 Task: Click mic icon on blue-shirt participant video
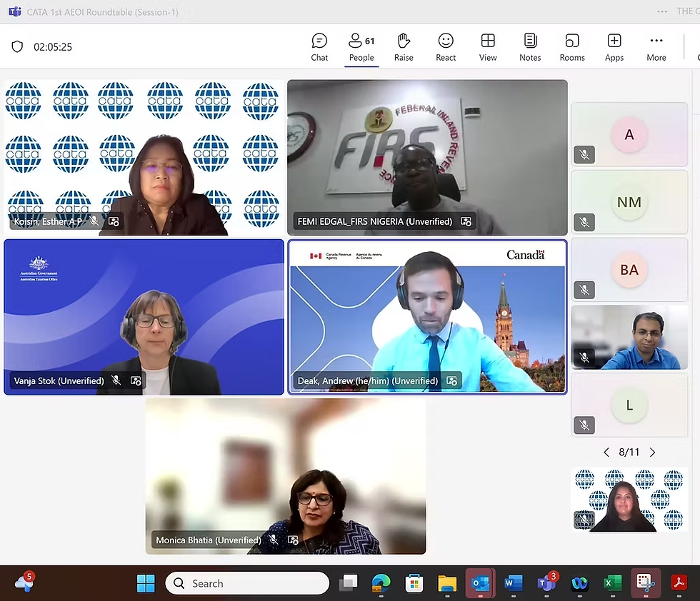click(584, 358)
